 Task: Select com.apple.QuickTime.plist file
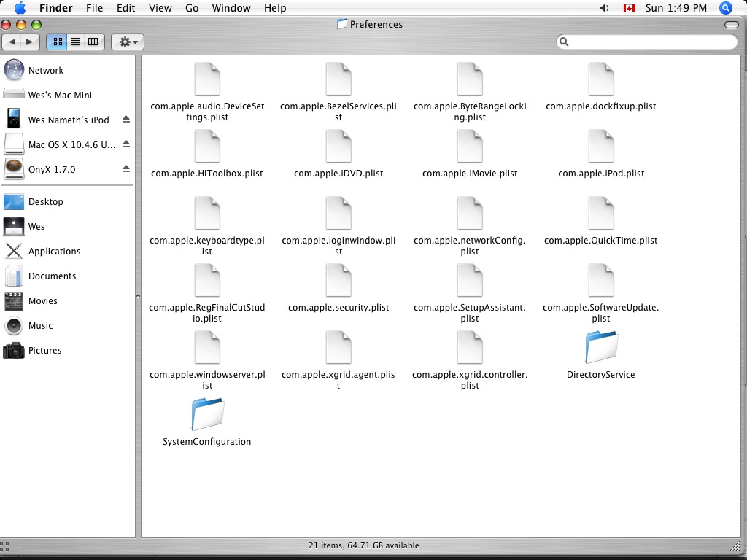pos(601,214)
